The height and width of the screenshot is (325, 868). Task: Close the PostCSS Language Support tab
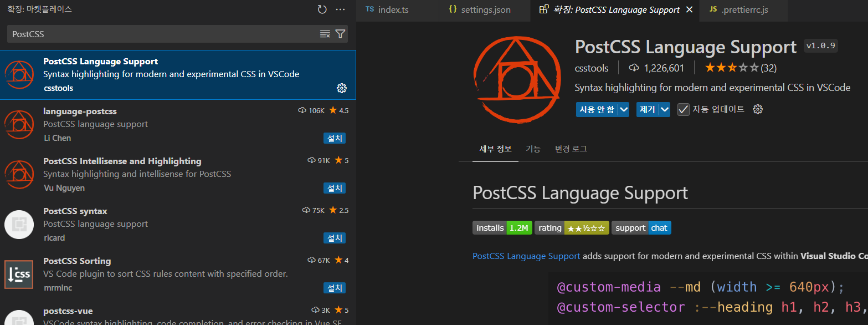(689, 9)
